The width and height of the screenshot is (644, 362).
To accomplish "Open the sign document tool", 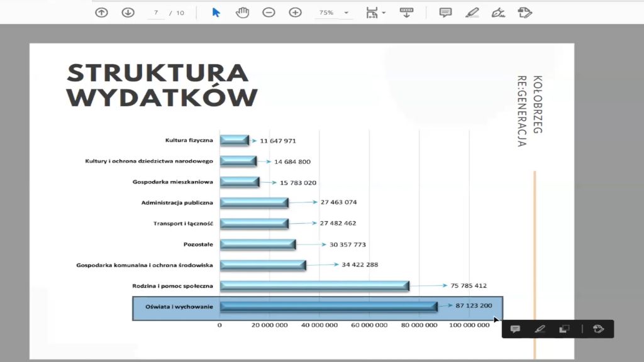I will point(498,13).
